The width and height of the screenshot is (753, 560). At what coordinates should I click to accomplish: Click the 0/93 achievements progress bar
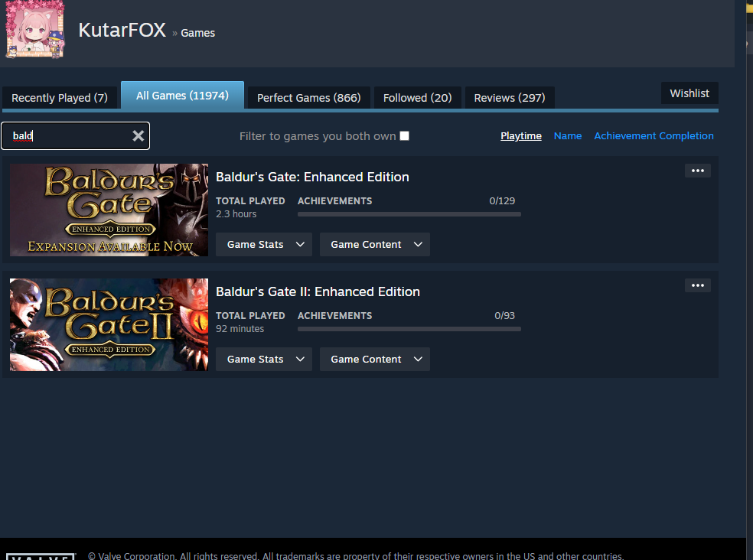click(409, 329)
